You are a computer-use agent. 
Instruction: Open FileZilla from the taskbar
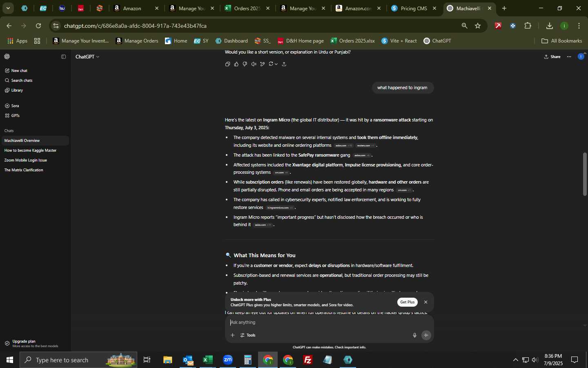tap(308, 360)
